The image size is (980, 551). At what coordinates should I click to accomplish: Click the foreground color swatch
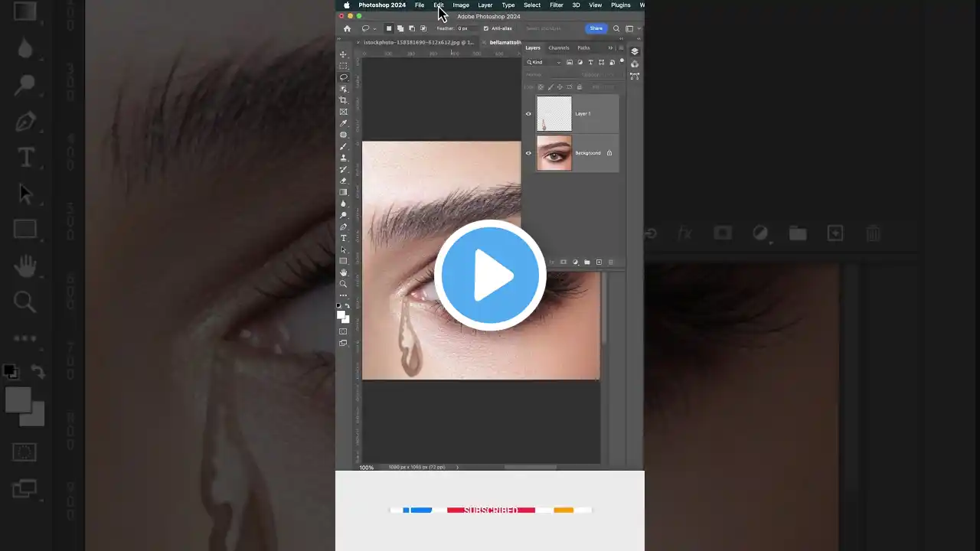(x=340, y=313)
